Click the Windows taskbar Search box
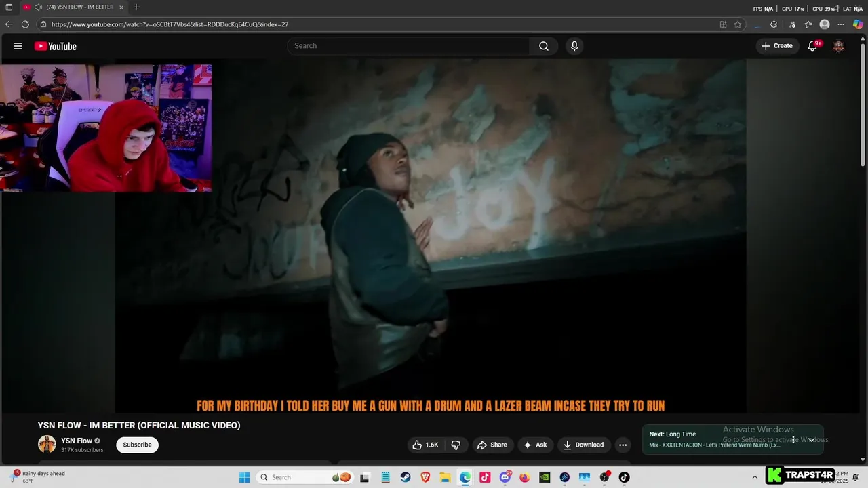 [305, 477]
